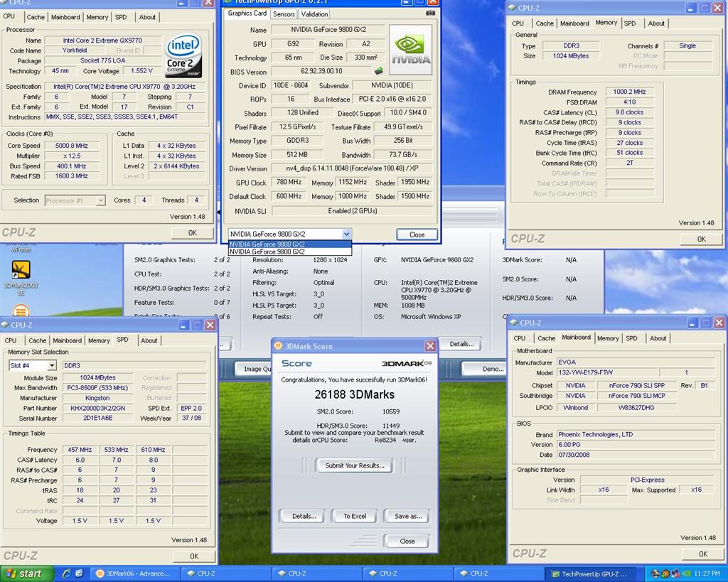Image resolution: width=728 pixels, height=582 pixels.
Task: Click the 26188 3DMarks score text
Action: pos(354,394)
